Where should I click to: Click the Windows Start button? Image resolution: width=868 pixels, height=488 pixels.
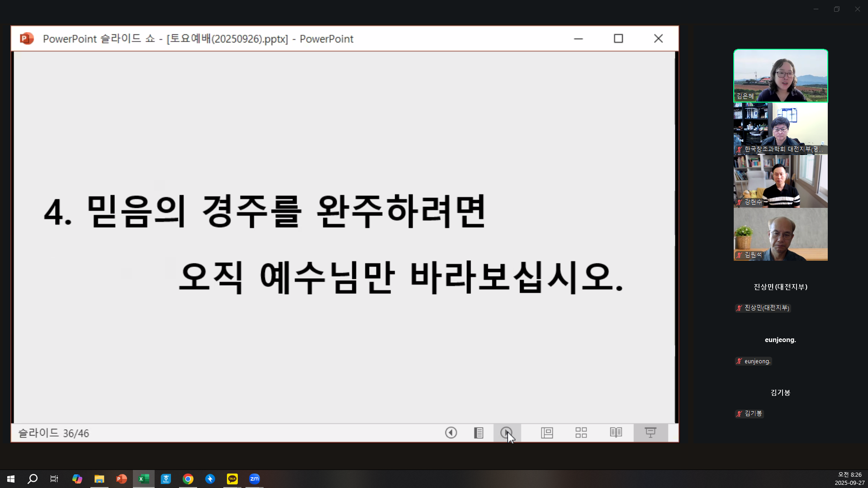pyautogui.click(x=10, y=479)
